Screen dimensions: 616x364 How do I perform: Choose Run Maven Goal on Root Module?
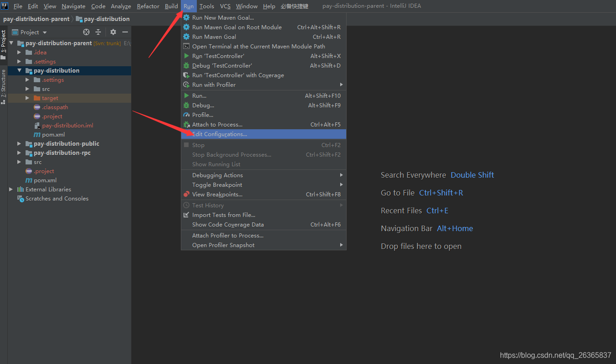263,27
